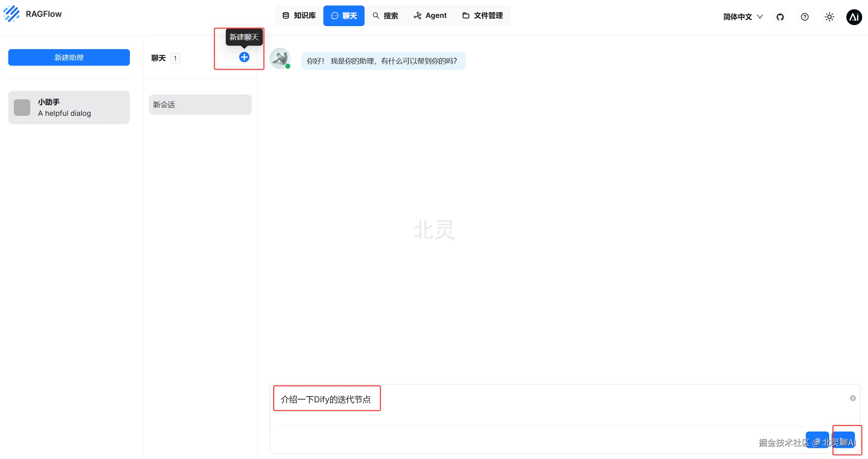Open the help question mark icon
This screenshot has height=459, width=868.
tap(804, 16)
